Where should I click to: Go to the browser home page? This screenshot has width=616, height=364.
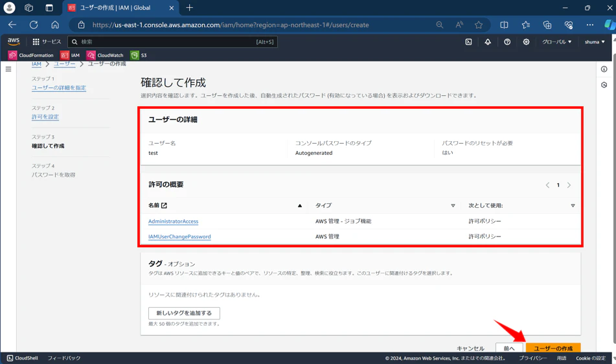click(55, 25)
